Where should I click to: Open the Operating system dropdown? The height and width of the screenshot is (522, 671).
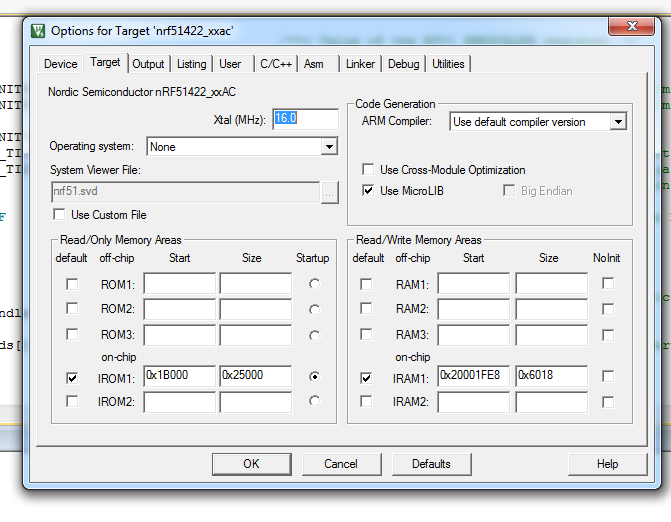(329, 147)
